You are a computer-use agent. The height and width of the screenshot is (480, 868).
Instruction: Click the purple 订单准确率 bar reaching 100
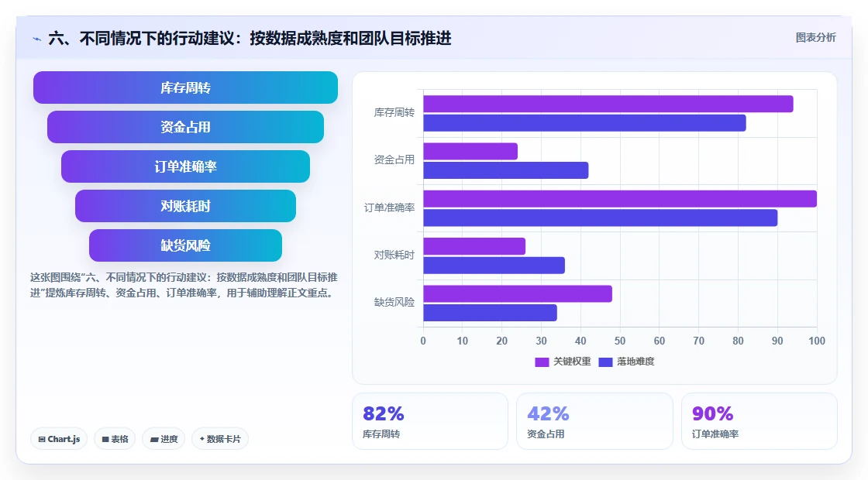tap(620, 198)
